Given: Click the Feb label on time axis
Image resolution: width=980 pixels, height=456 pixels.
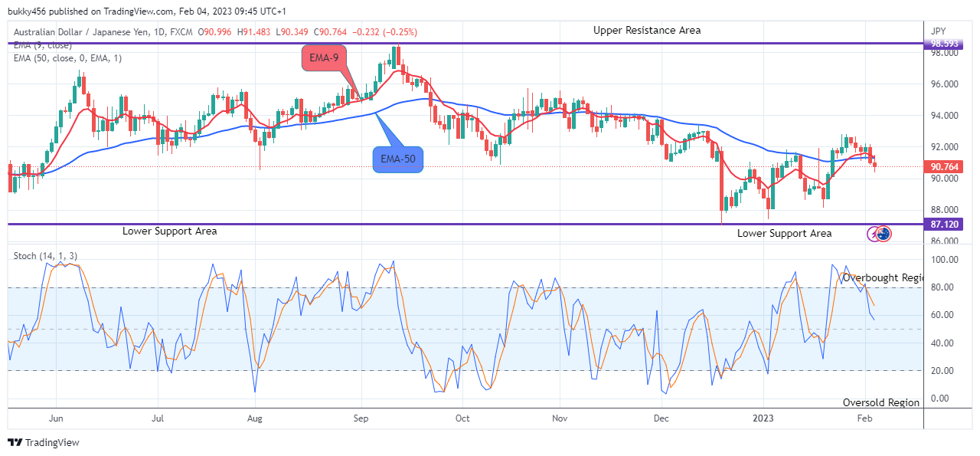Looking at the screenshot, I should [x=864, y=419].
